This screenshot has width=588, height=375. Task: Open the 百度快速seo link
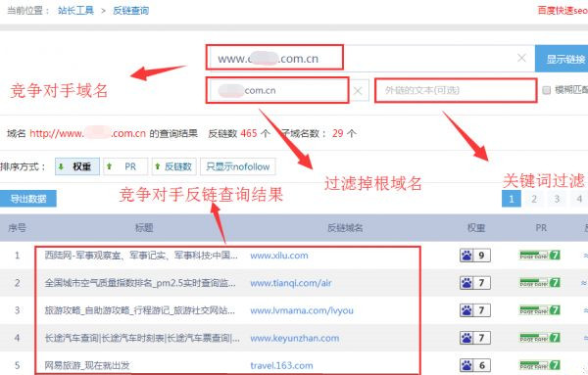[563, 11]
